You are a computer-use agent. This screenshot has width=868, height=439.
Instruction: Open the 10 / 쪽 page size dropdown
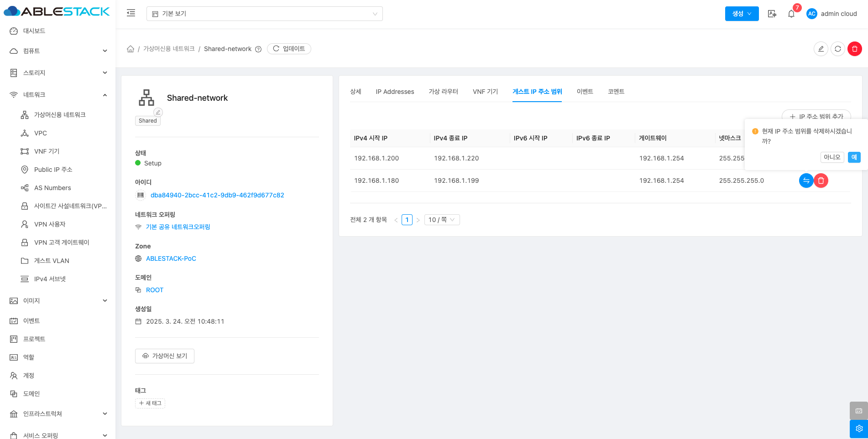click(x=441, y=220)
